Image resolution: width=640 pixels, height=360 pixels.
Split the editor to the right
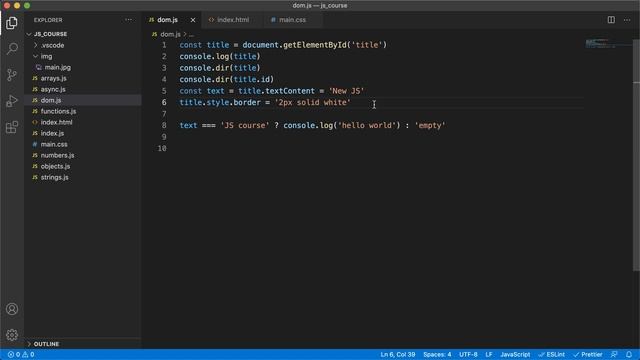pos(611,20)
